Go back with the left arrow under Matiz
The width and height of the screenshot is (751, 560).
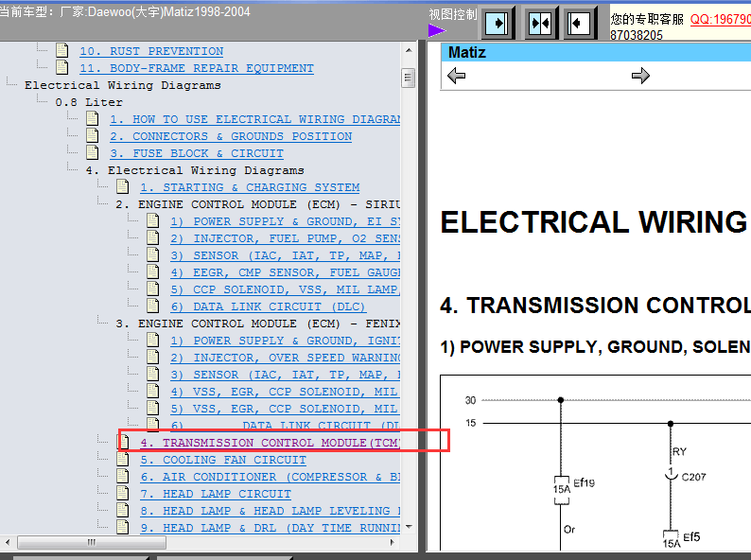tap(456, 76)
